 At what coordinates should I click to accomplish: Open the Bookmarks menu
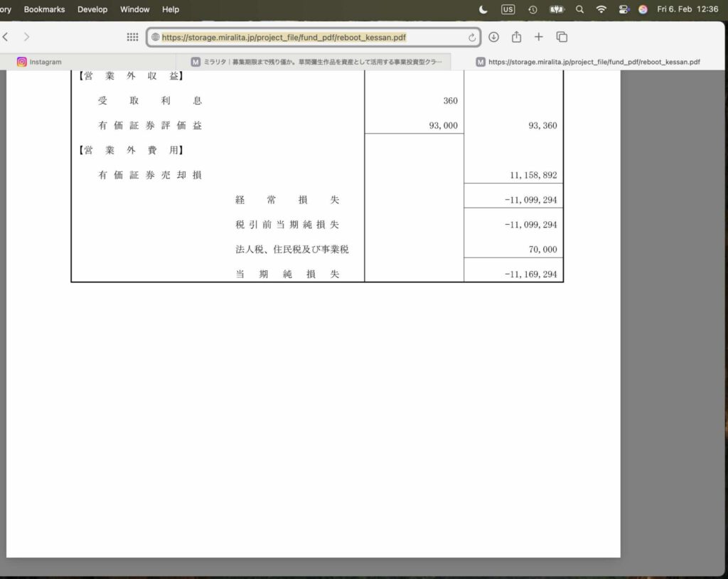point(44,9)
